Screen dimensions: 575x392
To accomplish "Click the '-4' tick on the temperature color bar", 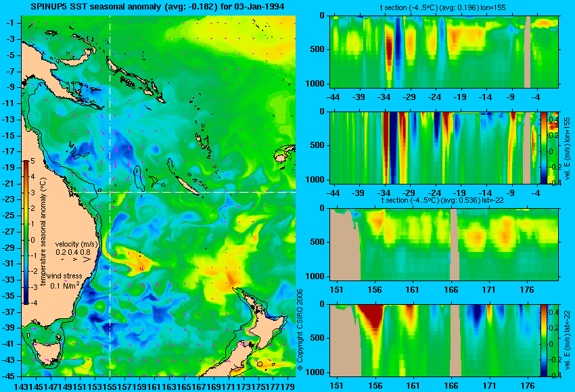I will pos(32,303).
